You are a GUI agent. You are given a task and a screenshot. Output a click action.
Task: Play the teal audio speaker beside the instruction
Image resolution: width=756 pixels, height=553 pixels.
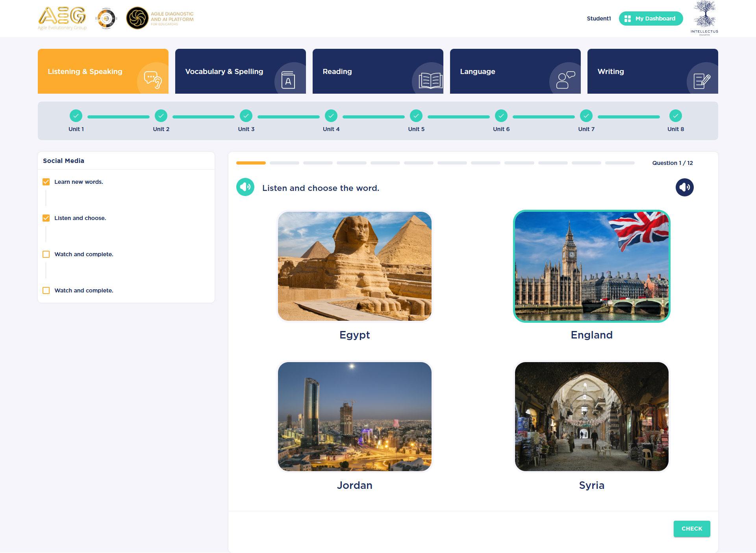(x=245, y=187)
